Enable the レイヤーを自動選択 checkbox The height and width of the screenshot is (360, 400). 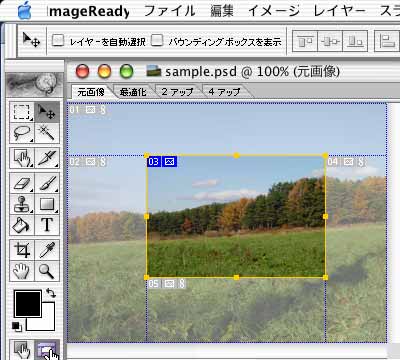click(58, 41)
